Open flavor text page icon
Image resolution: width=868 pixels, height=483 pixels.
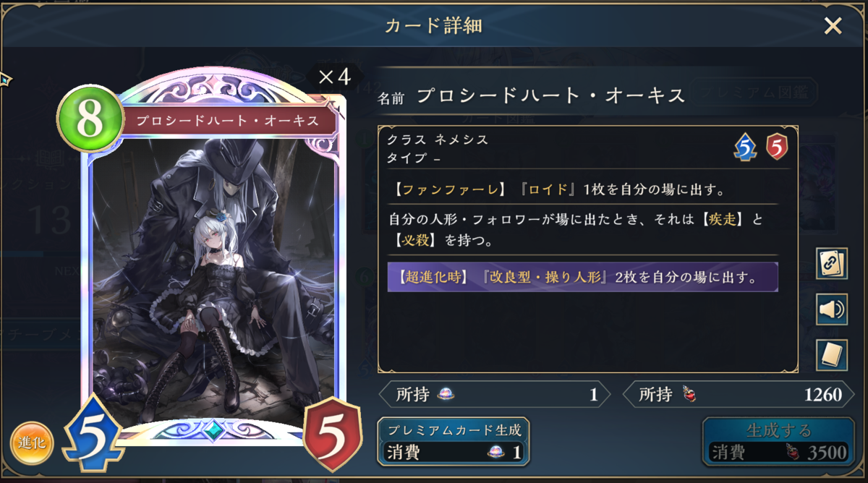831,355
